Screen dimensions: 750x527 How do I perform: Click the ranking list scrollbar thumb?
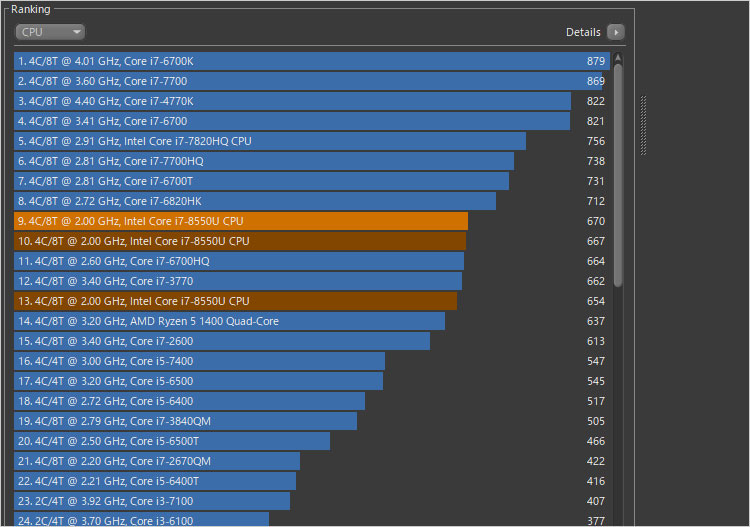pyautogui.click(x=618, y=175)
